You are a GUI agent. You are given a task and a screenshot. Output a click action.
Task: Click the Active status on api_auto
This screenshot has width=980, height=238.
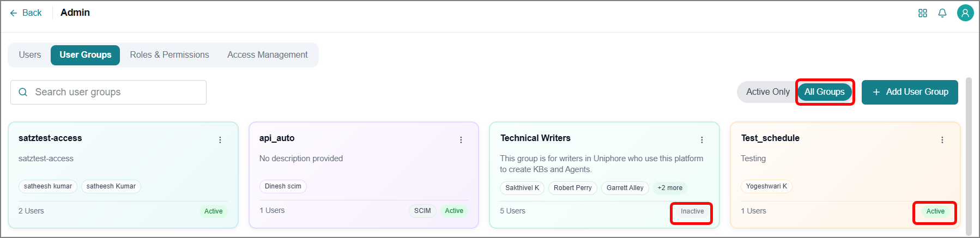click(454, 211)
